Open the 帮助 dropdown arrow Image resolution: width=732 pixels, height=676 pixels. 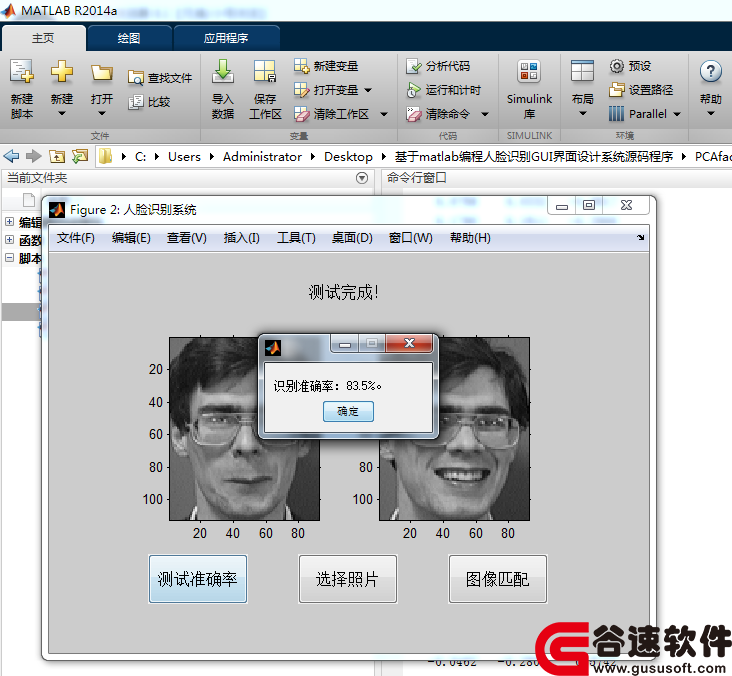coord(711,113)
